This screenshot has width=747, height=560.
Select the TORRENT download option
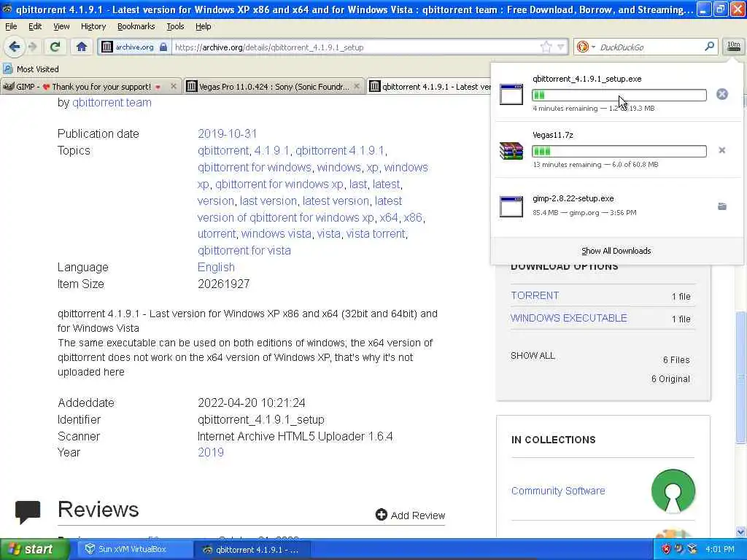(x=535, y=295)
